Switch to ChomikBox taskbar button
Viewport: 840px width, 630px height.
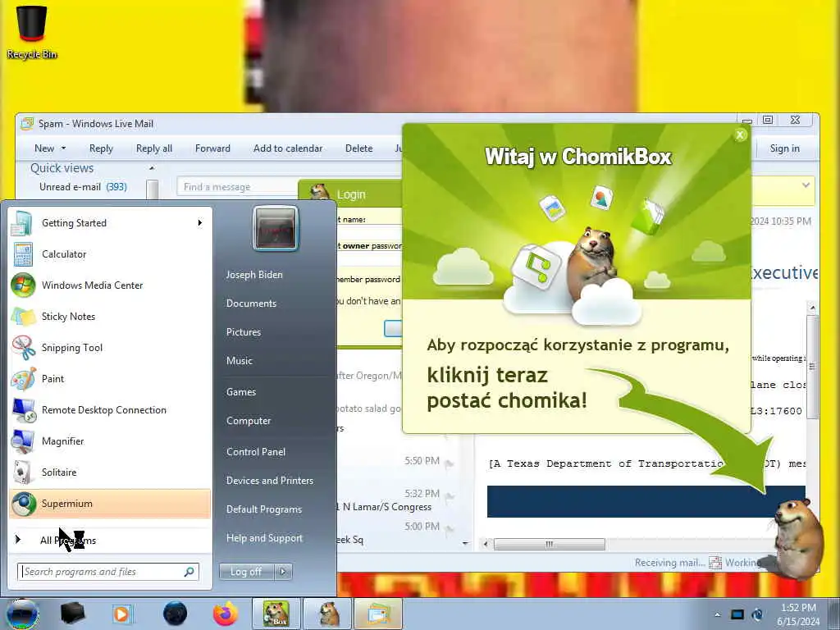(276, 614)
